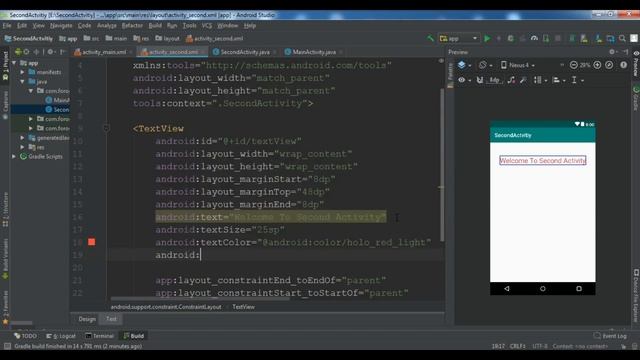The image size is (640, 360).
Task: Open the Project tool window side tab
Action: point(5,64)
